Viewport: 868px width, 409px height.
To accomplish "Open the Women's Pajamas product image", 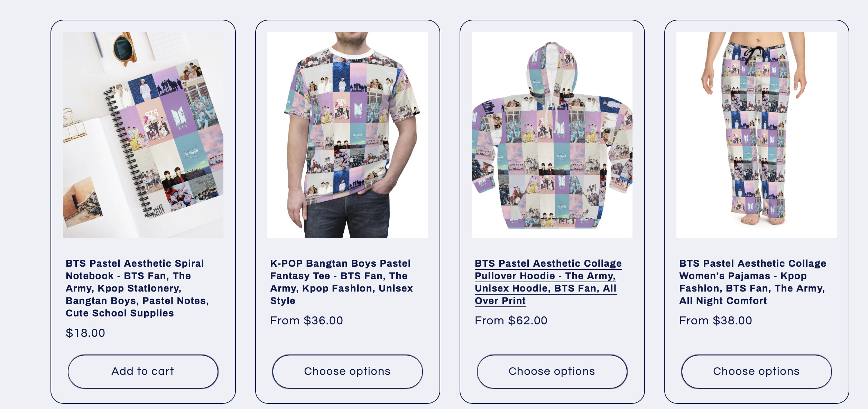I will tap(756, 135).
